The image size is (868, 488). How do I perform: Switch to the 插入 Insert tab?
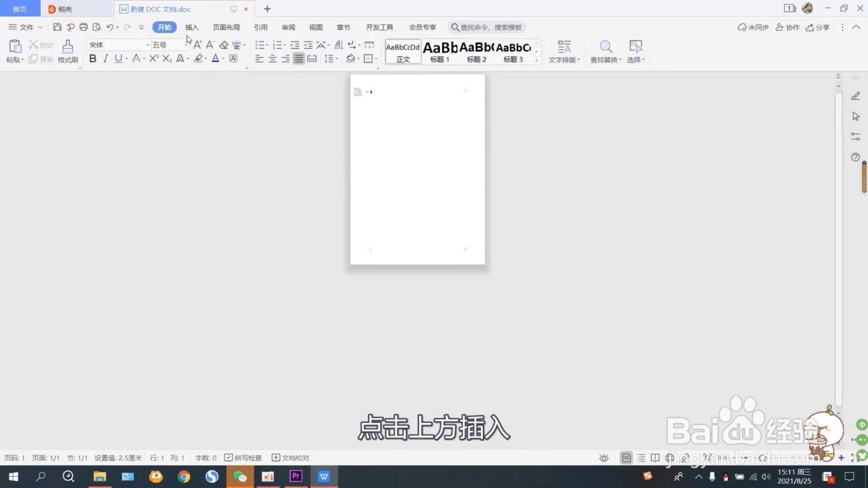click(192, 27)
